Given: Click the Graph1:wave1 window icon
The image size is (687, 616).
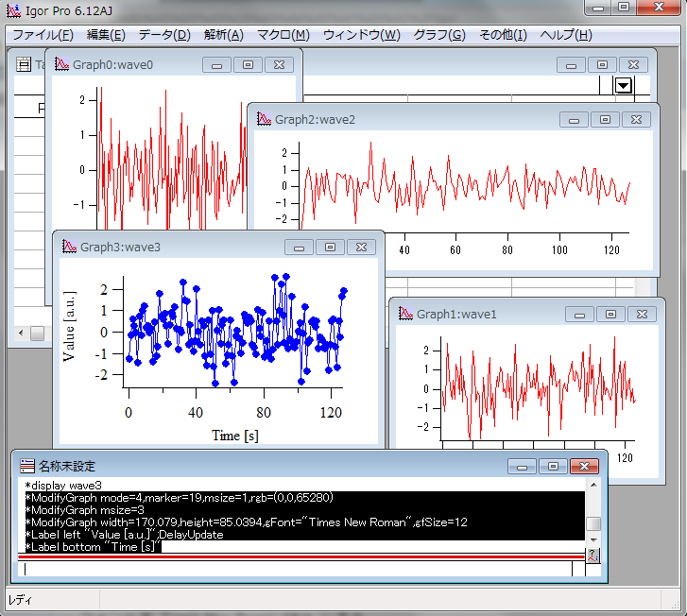Looking at the screenshot, I should click(404, 314).
